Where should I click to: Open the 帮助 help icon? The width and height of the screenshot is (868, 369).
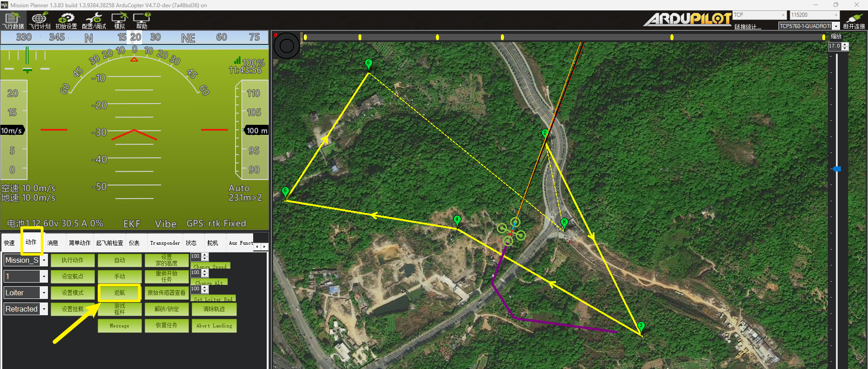click(x=142, y=21)
